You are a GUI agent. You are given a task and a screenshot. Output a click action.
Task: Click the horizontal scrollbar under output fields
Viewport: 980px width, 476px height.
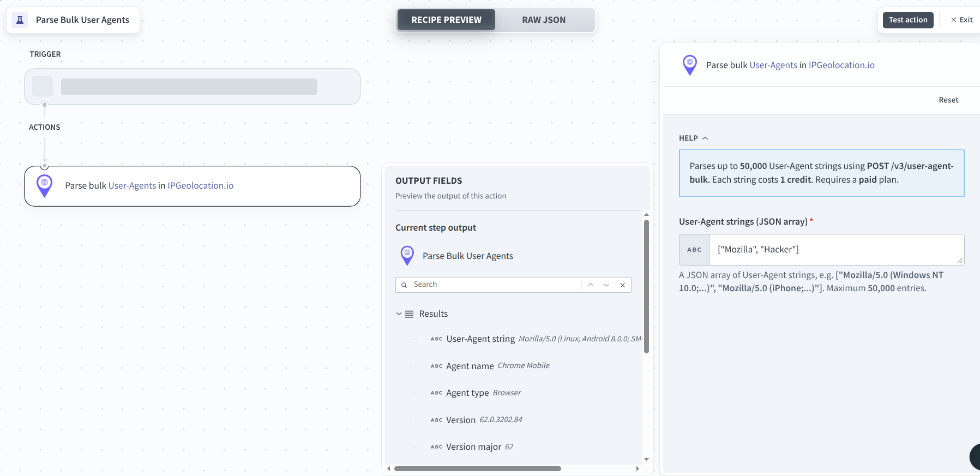point(478,469)
